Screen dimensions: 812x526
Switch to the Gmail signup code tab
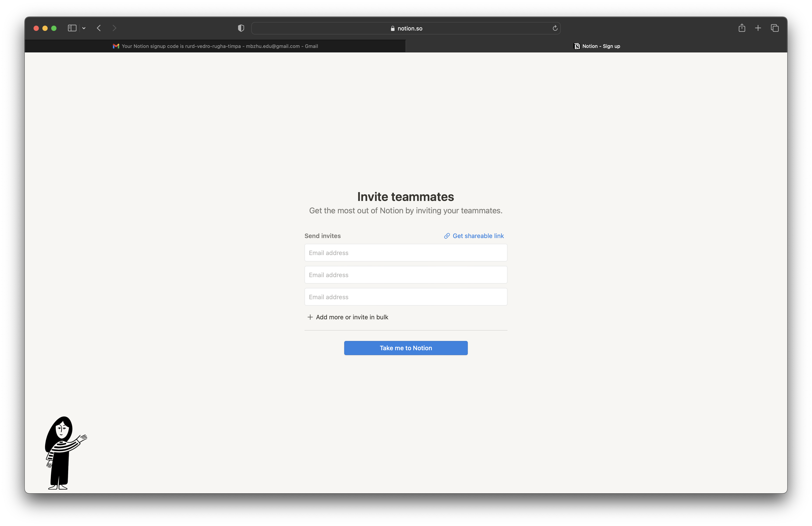[x=215, y=46]
